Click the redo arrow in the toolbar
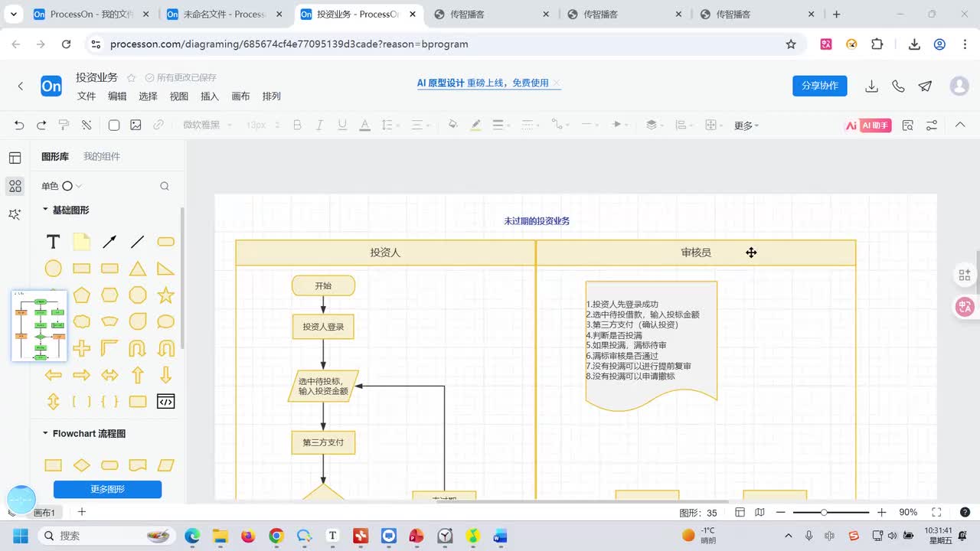Viewport: 980px width, 551px height. click(41, 125)
